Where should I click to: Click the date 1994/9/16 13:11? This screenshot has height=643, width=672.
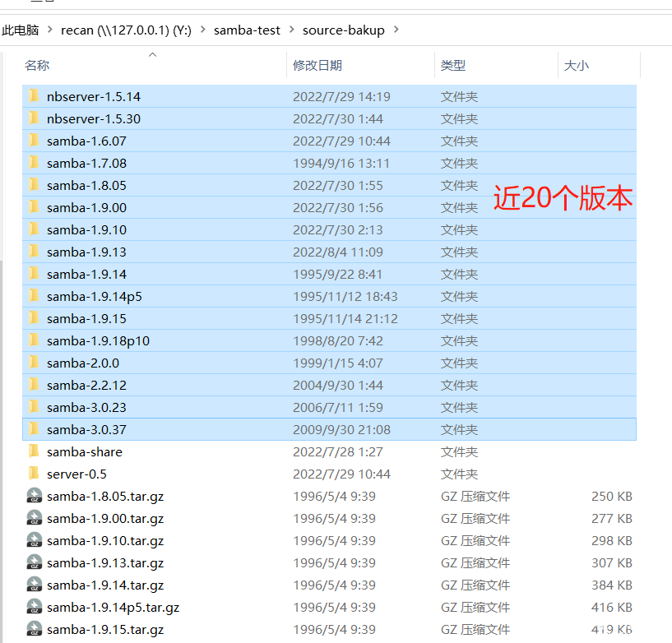tap(341, 163)
